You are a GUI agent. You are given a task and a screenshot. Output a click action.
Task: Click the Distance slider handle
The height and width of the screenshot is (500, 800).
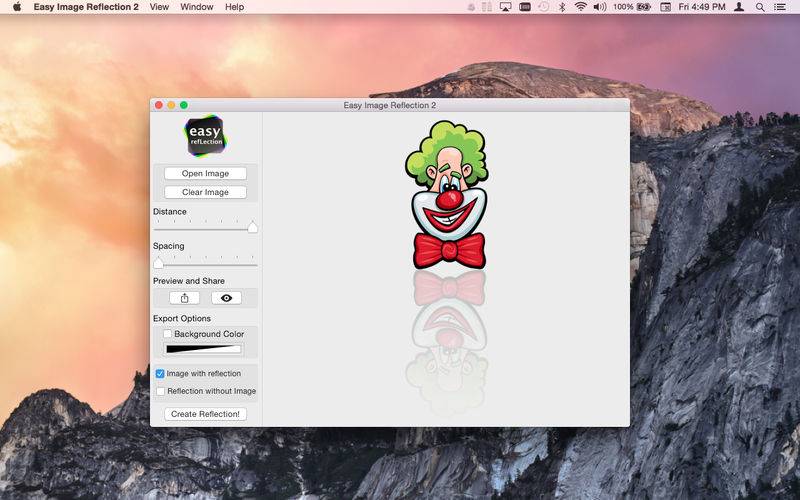[x=253, y=228]
